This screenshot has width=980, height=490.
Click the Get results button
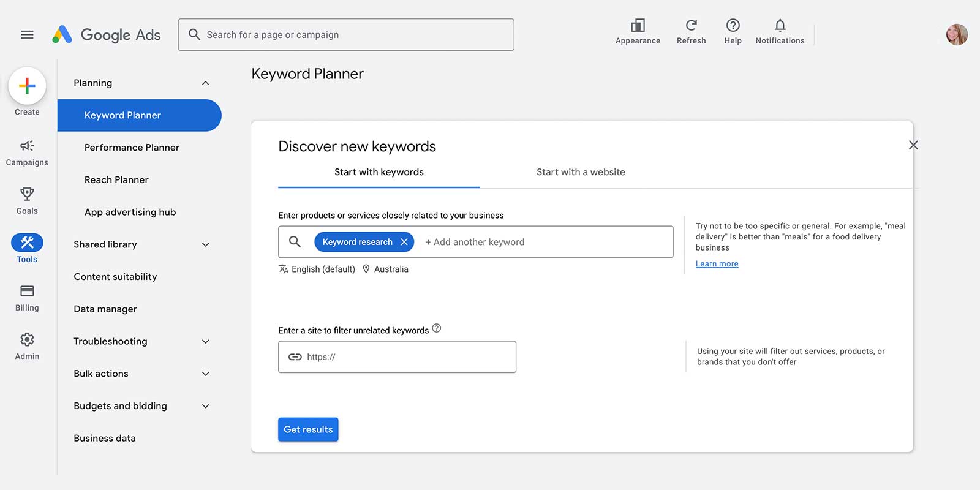[x=308, y=429]
